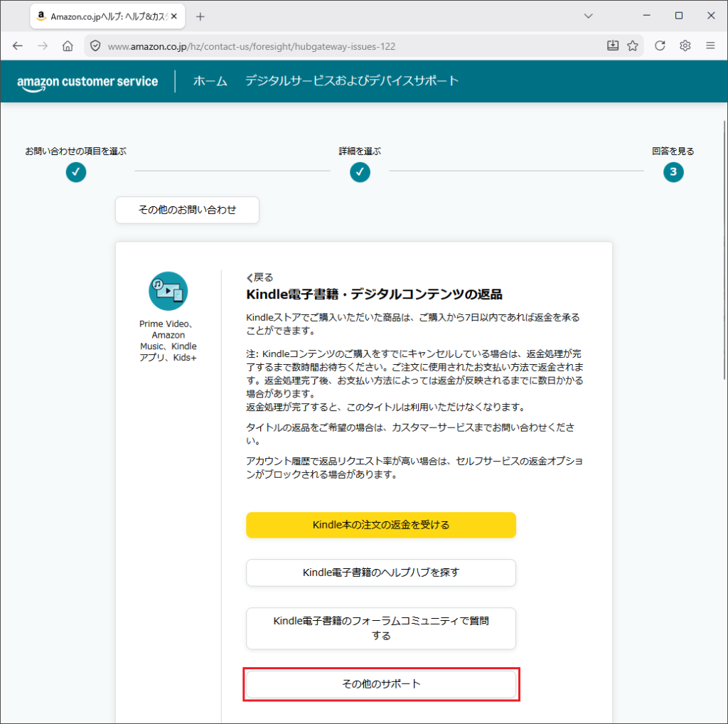Screen dimensions: 728x724
Task: Go back with browser back arrow
Action: coord(18,46)
